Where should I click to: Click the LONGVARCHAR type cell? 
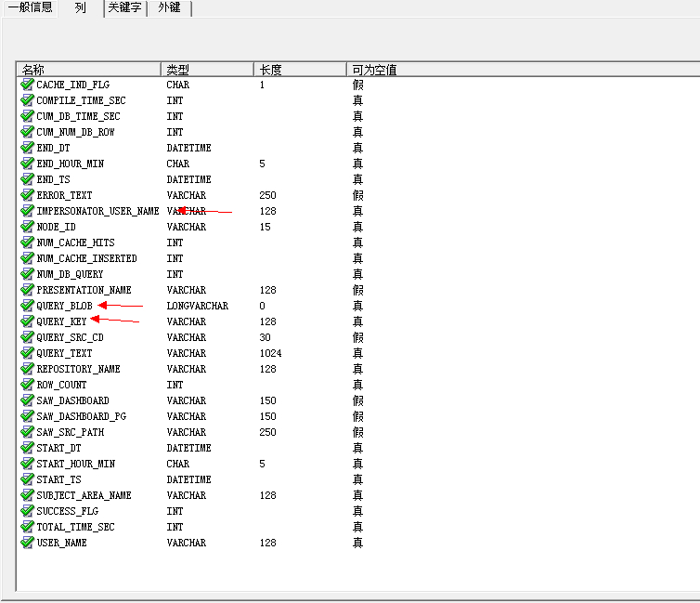point(198,306)
